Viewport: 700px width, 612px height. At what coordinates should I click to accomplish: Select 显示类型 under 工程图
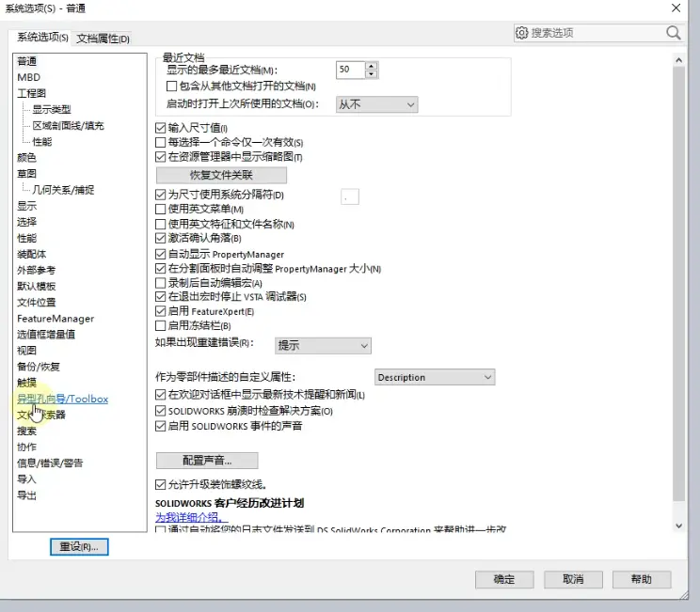point(52,109)
